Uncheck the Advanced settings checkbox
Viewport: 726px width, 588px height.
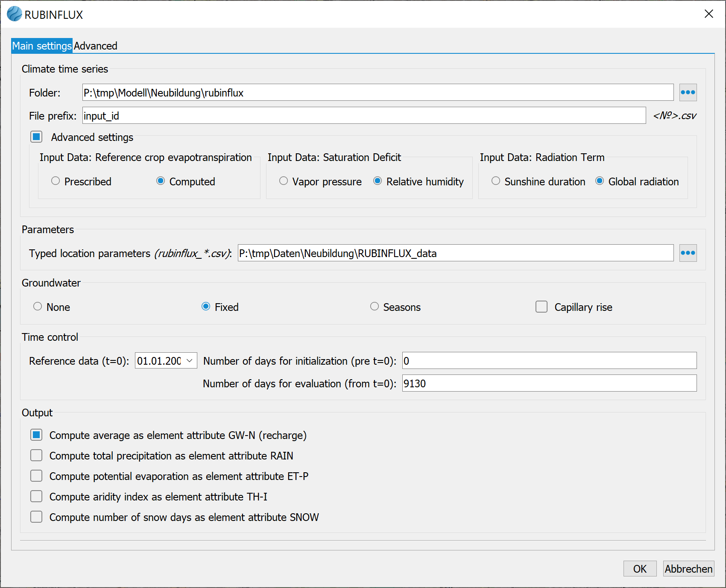[37, 137]
